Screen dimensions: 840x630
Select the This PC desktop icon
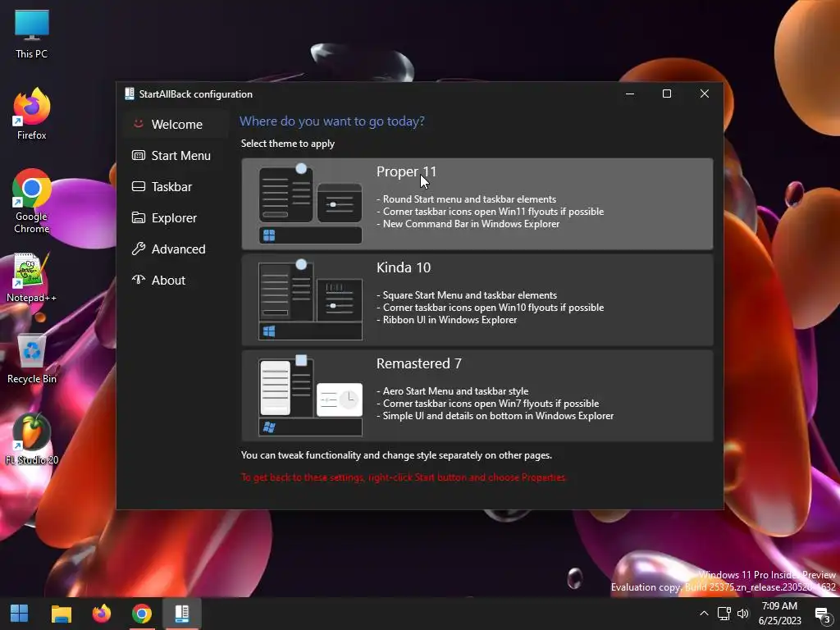(32, 34)
